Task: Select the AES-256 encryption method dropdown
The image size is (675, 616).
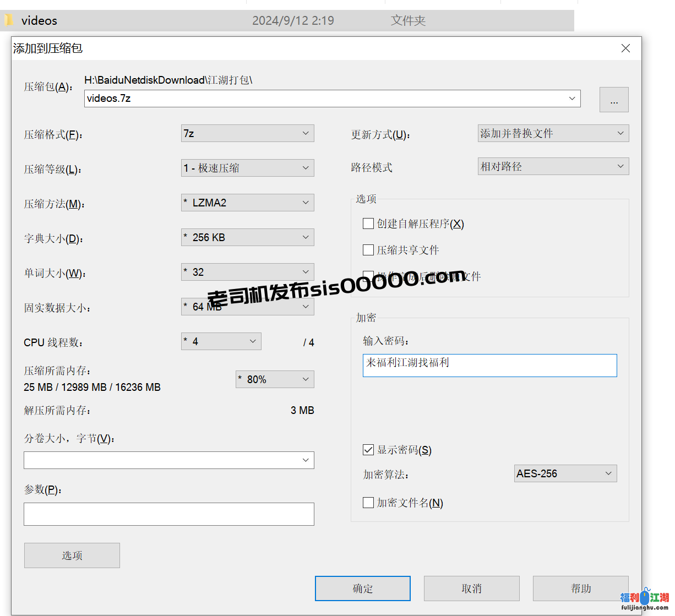Action: click(565, 473)
